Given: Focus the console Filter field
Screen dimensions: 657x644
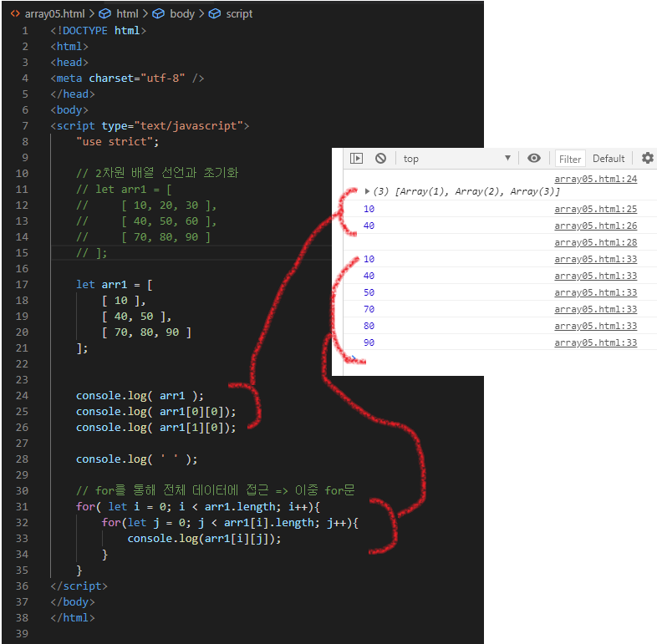Looking at the screenshot, I should (x=570, y=159).
